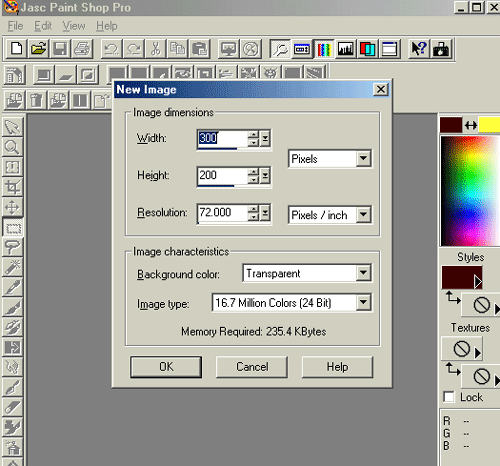Open the Pixels / inch resolution units dropdown
The width and height of the screenshot is (500, 466).
coord(363,215)
